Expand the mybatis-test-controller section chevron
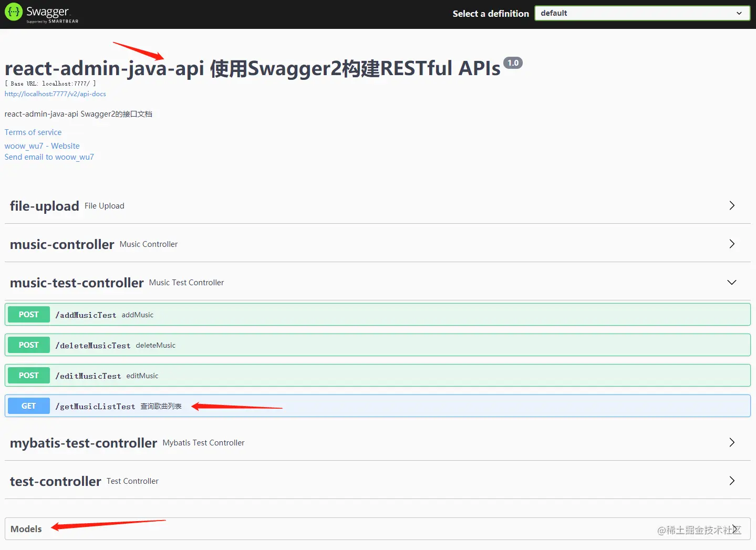 point(732,442)
